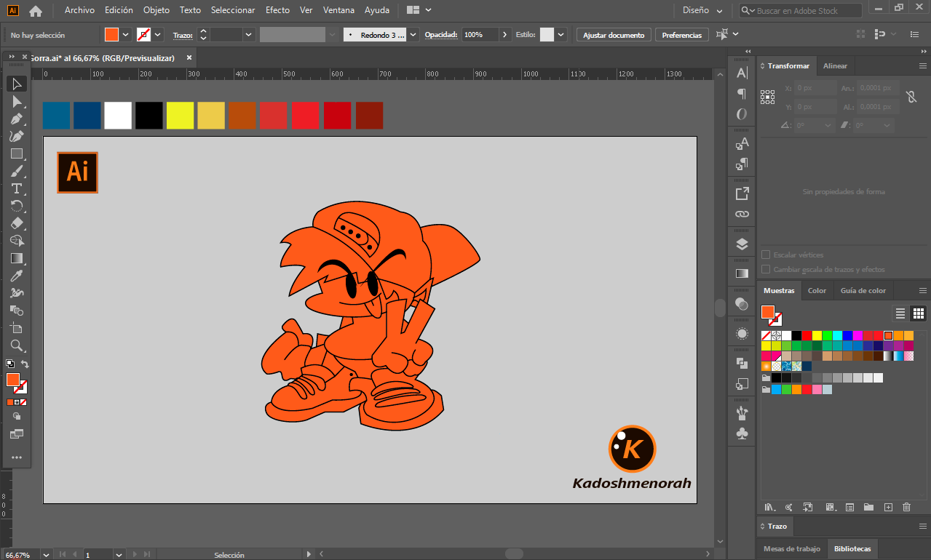
Task: Switch swatches to thumbnail grid view
Action: click(919, 313)
